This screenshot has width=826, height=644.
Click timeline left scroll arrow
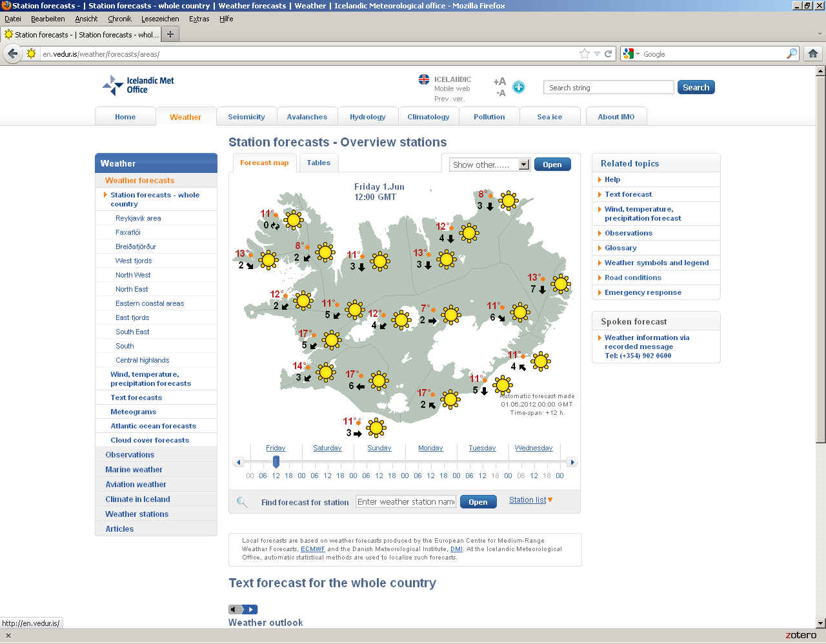coord(239,462)
